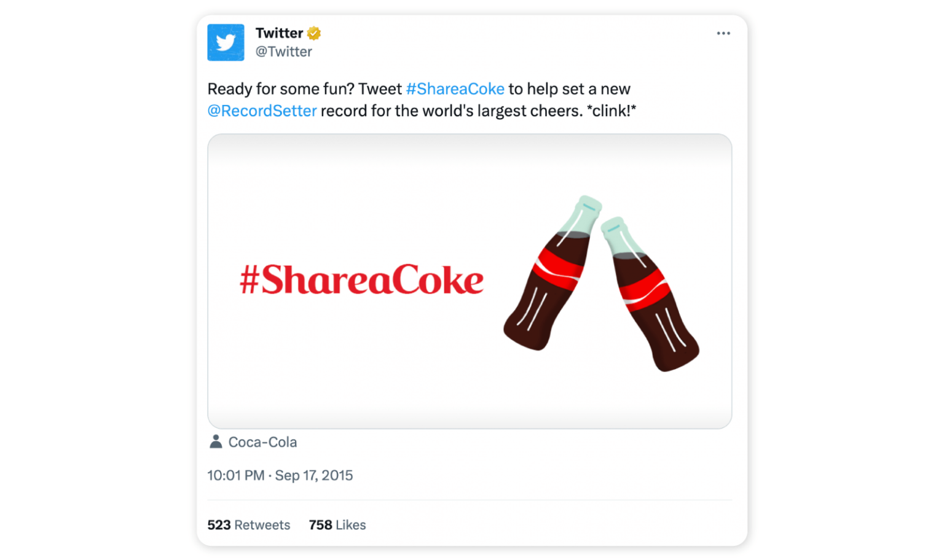Click the blue Twitter bird profile avatar
This screenshot has width=944, height=560.
[226, 42]
